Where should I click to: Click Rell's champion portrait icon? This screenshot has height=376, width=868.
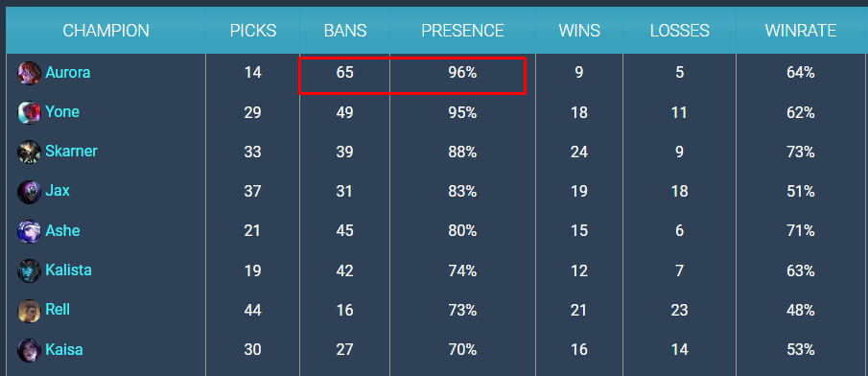[29, 310]
